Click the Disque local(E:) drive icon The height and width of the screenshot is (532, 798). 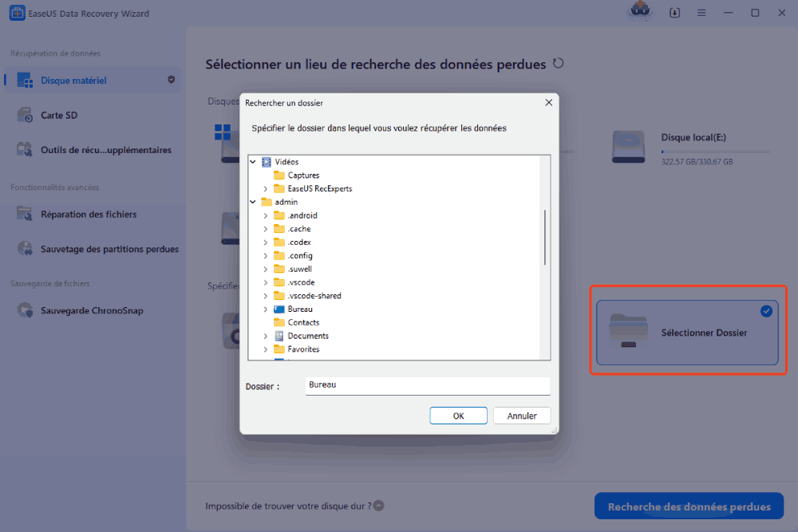[x=629, y=147]
